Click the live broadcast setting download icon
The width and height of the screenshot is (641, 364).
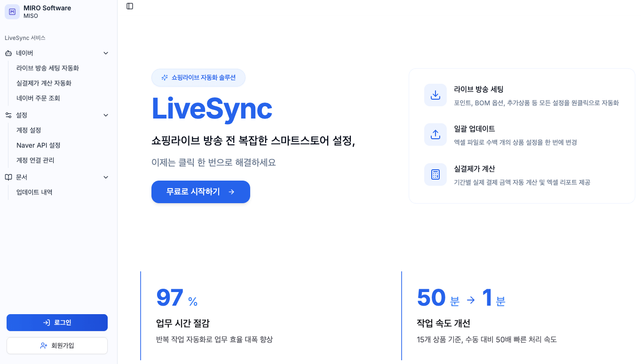(x=435, y=95)
